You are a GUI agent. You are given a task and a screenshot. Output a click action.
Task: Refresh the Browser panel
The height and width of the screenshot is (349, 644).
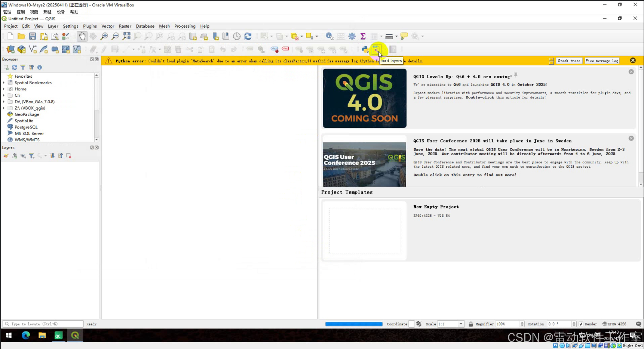point(15,67)
